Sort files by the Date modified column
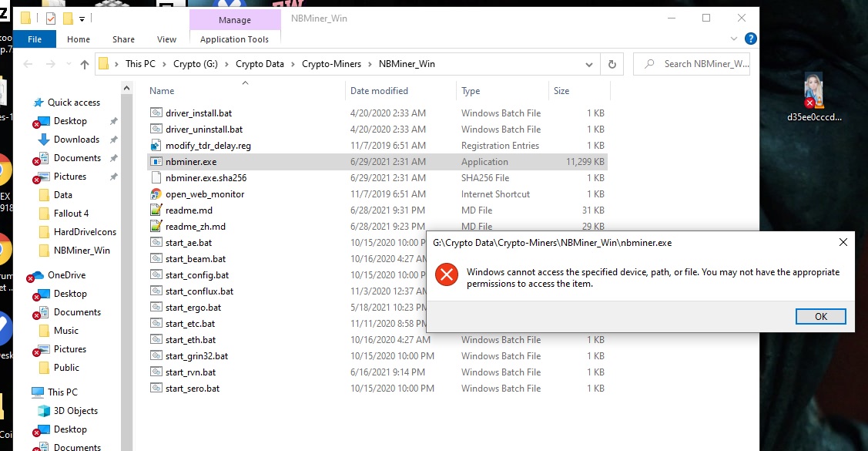The height and width of the screenshot is (451, 868). pos(380,90)
